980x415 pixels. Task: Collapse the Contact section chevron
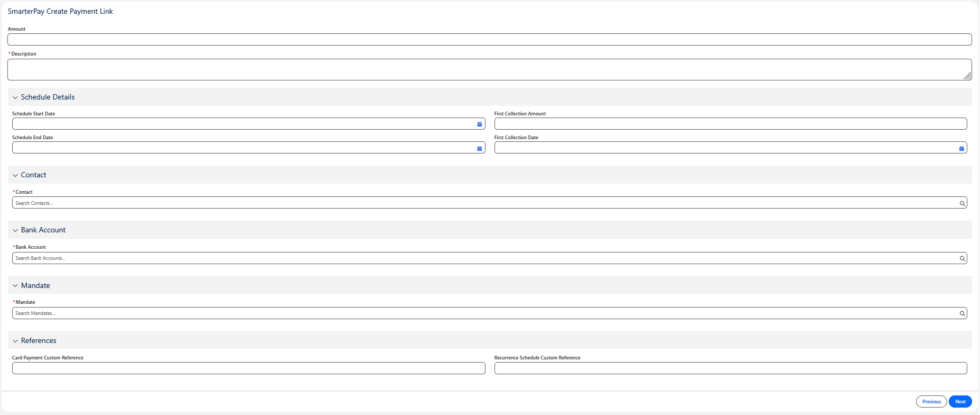(x=15, y=175)
